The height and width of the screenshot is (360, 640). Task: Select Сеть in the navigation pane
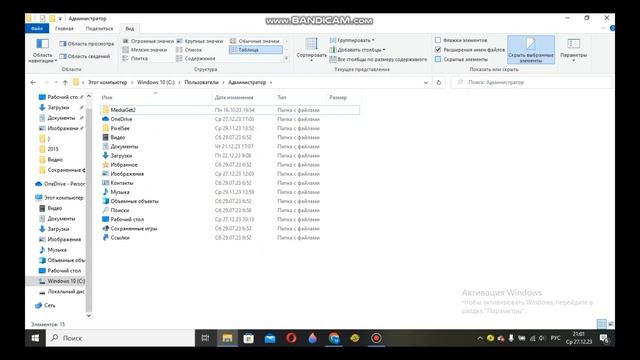(45, 305)
